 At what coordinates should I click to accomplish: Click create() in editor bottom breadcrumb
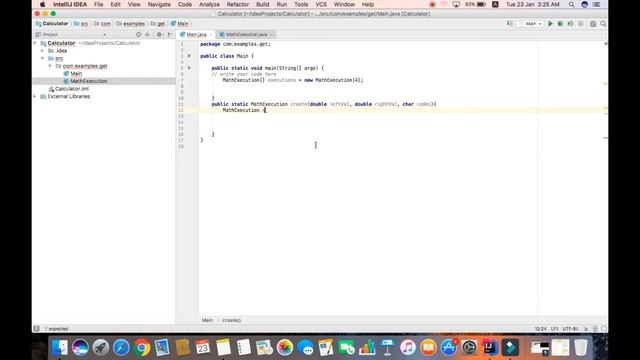(231, 320)
